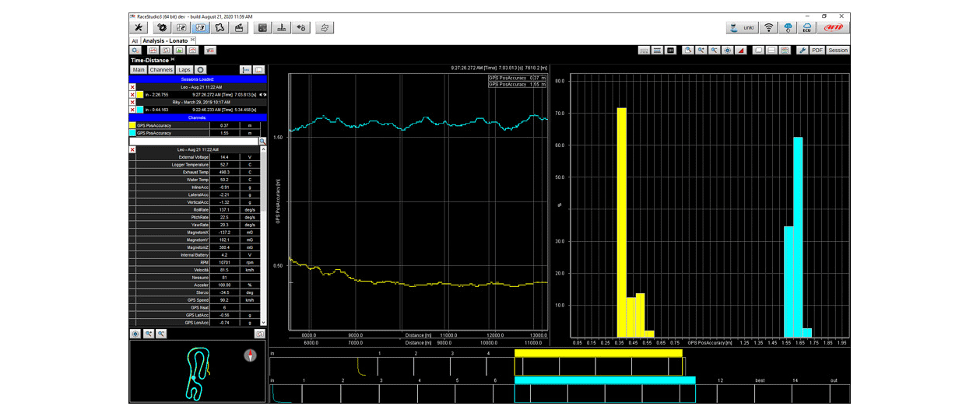
Task: Click the red triangle icon
Action: [741, 51]
